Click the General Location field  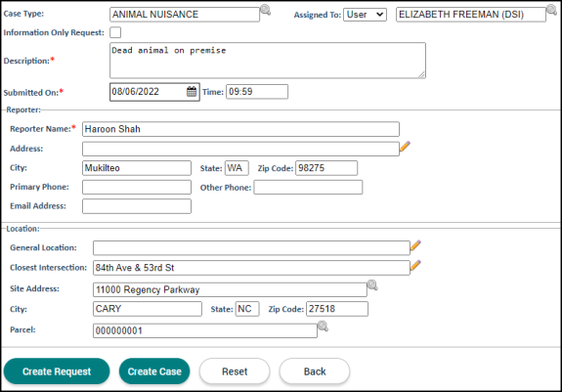[251, 248]
